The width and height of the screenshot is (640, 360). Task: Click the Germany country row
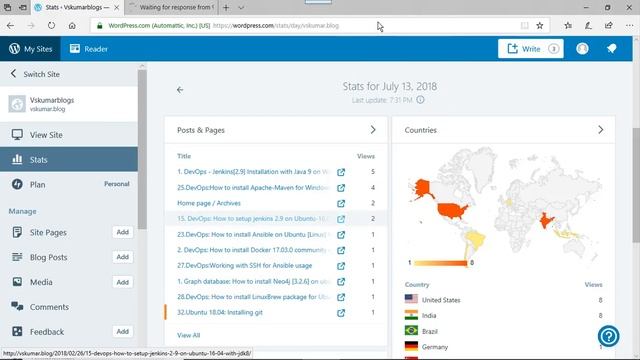[503, 347]
